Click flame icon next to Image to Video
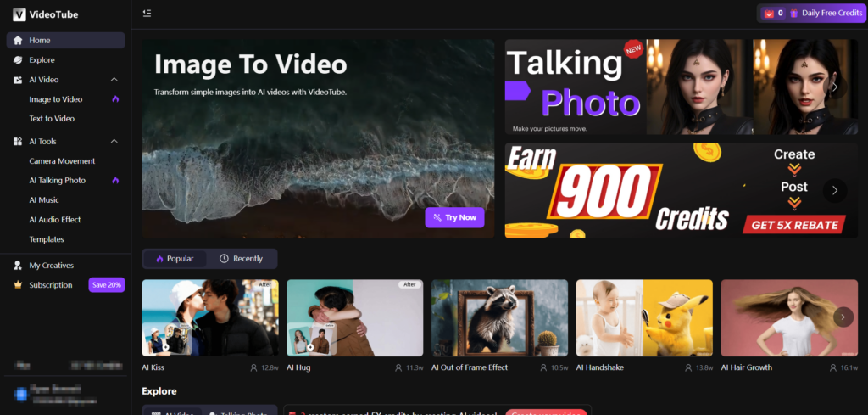 click(x=115, y=99)
